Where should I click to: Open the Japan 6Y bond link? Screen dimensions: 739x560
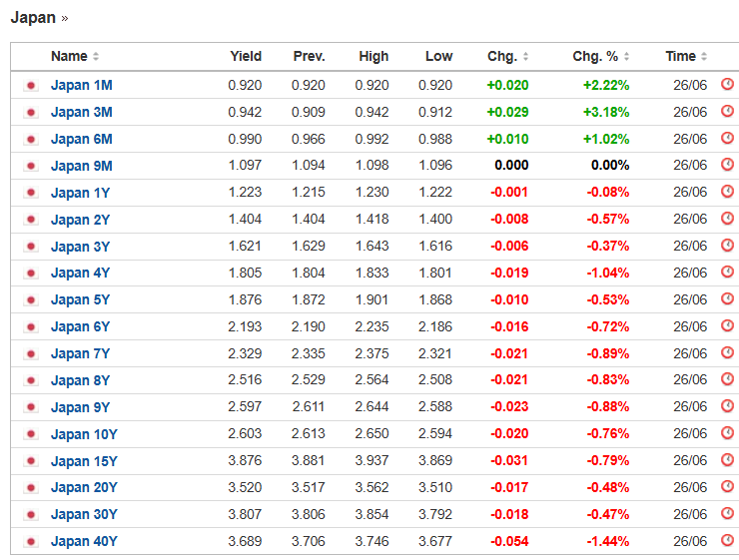coord(80,326)
